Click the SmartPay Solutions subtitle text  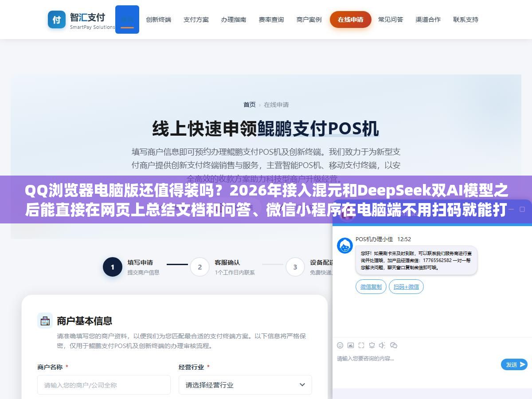click(x=92, y=27)
